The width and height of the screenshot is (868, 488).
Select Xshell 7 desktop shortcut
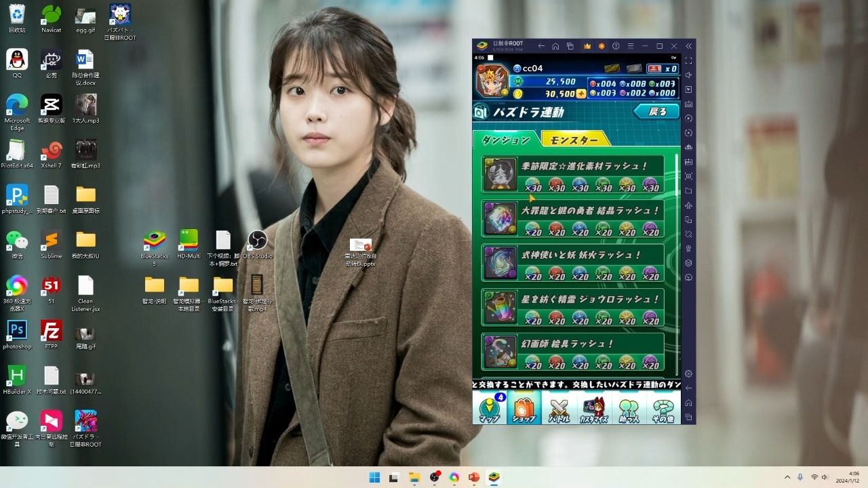coord(52,155)
